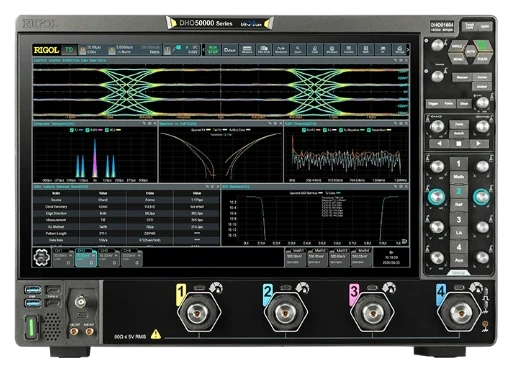
Task: Select the CH4 channel label on screen
Action: click(132, 257)
